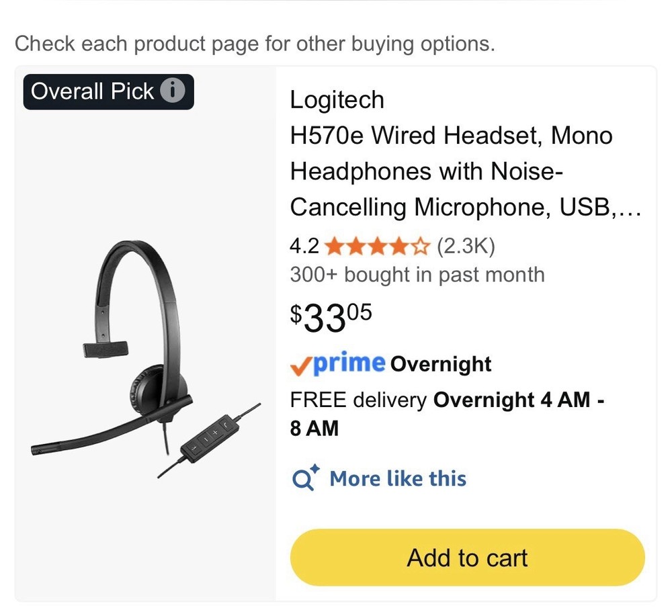Click the Add to cart button
Screen dimensions: 672x616
(467, 558)
